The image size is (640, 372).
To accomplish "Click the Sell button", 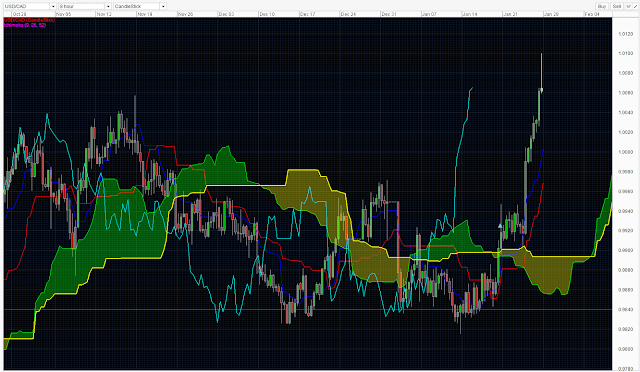I will [x=617, y=6].
